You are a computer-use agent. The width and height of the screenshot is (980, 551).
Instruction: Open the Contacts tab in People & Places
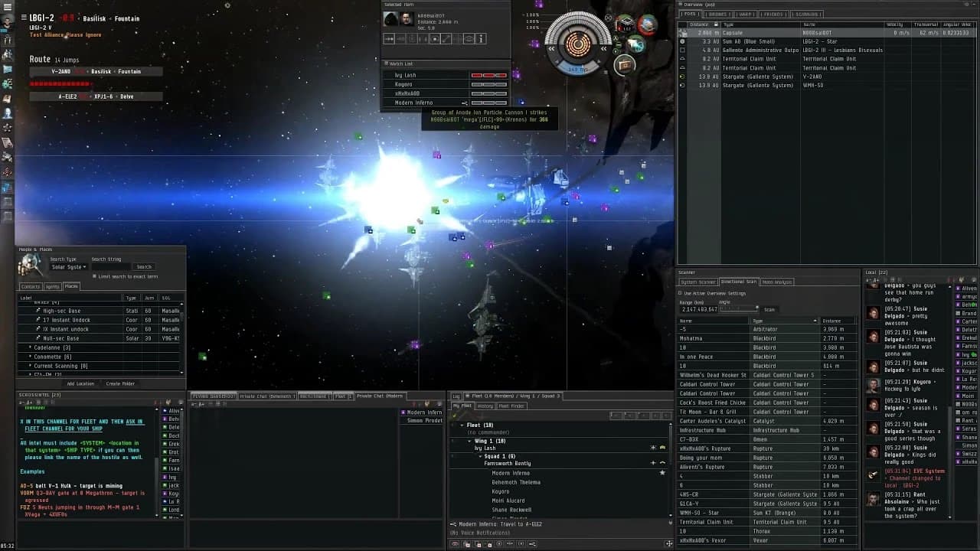(31, 286)
